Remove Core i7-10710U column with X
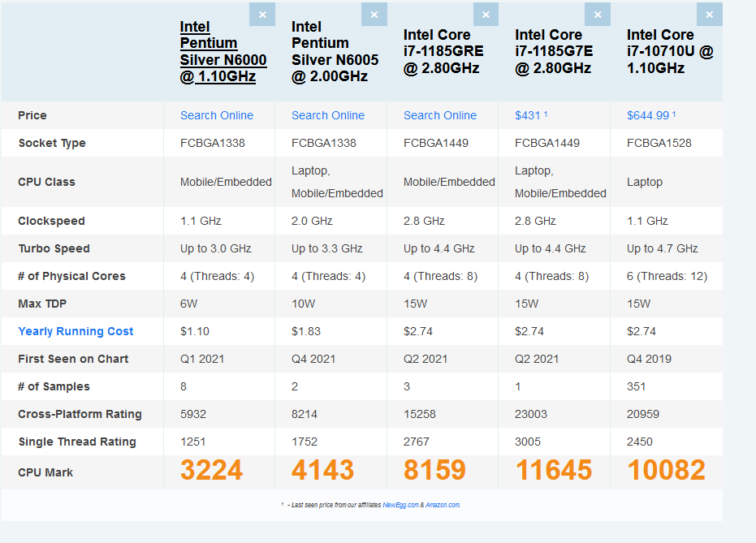The width and height of the screenshot is (756, 543). click(710, 15)
